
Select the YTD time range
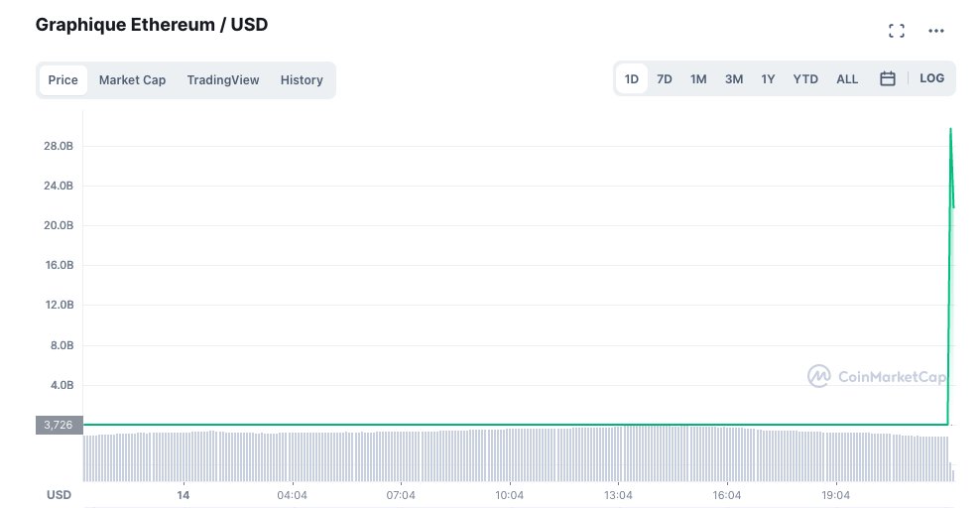805,79
